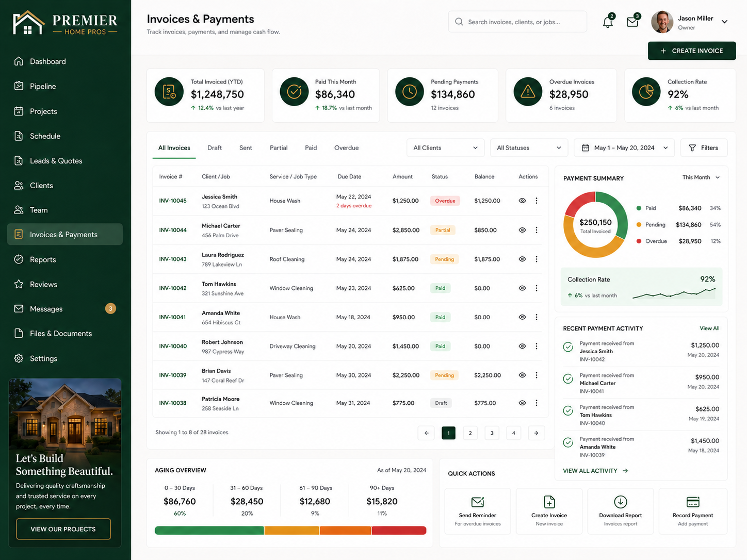Click the red 90+ days aging bar
This screenshot has width=747, height=560.
coord(399,531)
